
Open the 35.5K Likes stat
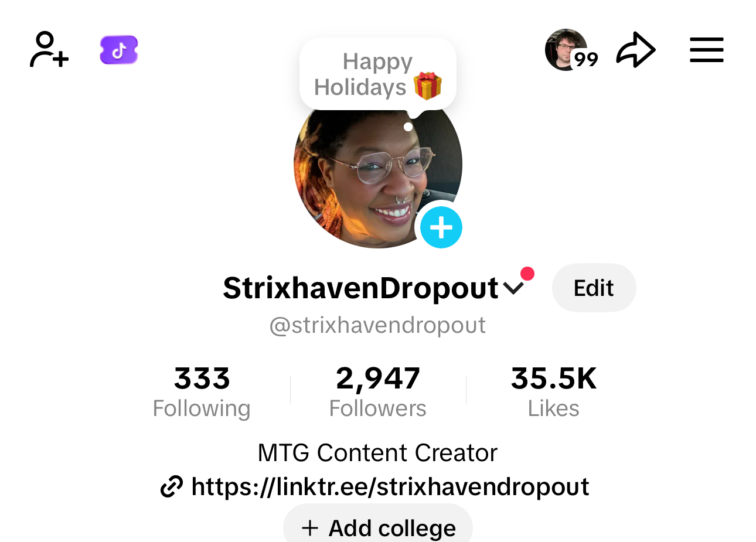[554, 391]
